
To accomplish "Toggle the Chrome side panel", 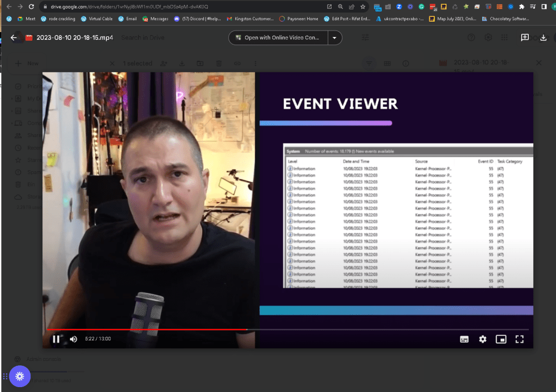I will (x=544, y=7).
